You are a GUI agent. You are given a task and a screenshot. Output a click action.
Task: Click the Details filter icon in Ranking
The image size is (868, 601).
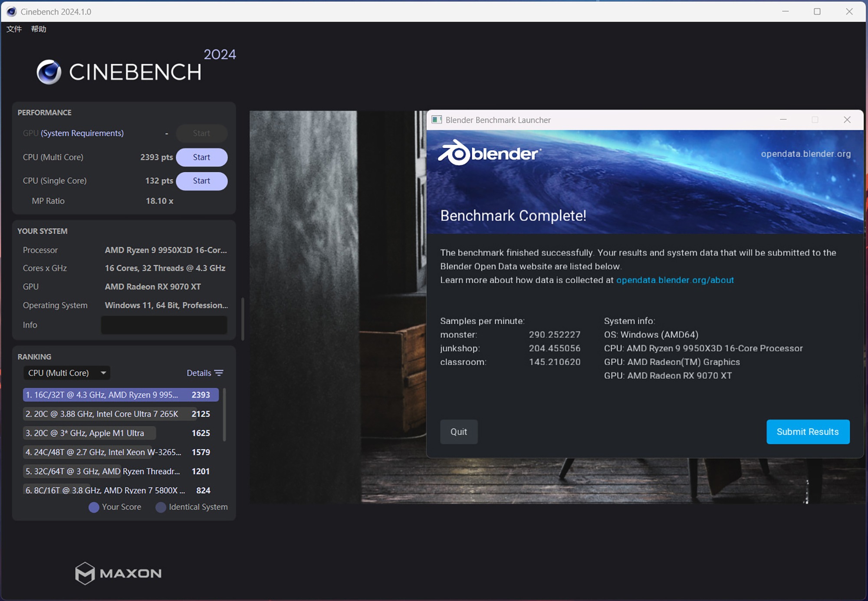pyautogui.click(x=219, y=373)
